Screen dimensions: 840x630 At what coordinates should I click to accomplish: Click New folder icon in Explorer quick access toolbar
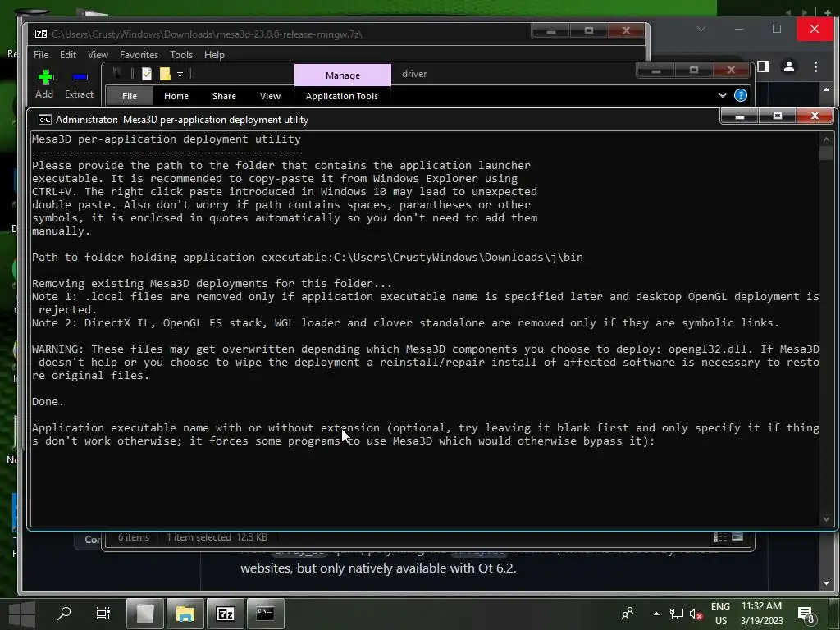click(165, 74)
